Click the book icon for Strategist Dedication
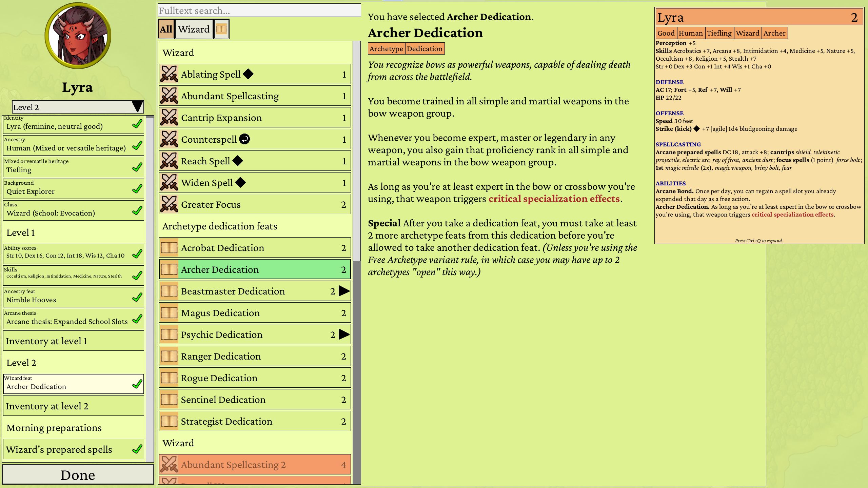Image resolution: width=868 pixels, height=488 pixels. click(169, 421)
